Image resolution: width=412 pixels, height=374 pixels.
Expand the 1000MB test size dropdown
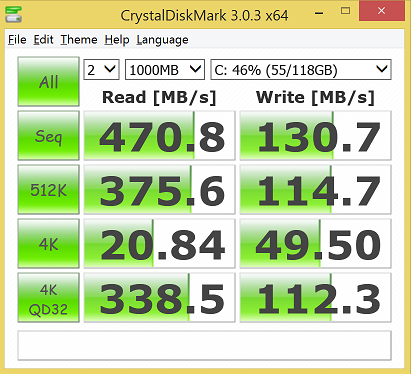(165, 70)
